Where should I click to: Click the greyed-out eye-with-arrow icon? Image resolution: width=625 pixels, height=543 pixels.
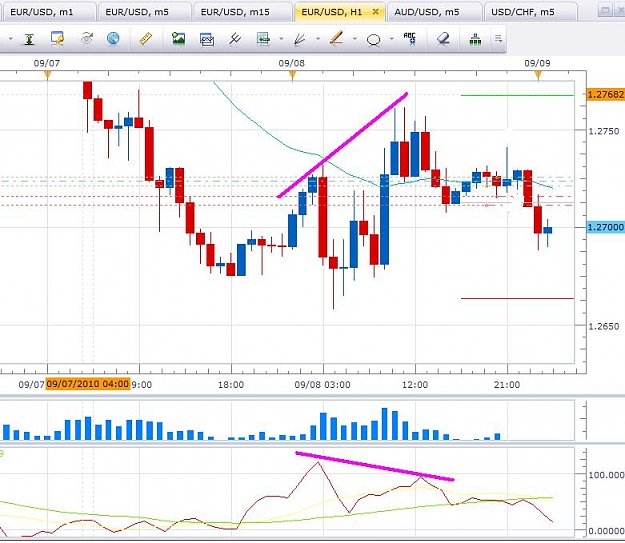click(x=86, y=39)
